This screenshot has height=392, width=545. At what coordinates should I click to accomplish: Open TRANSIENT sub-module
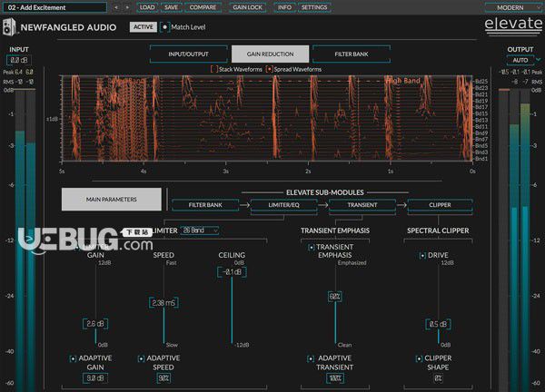click(362, 205)
